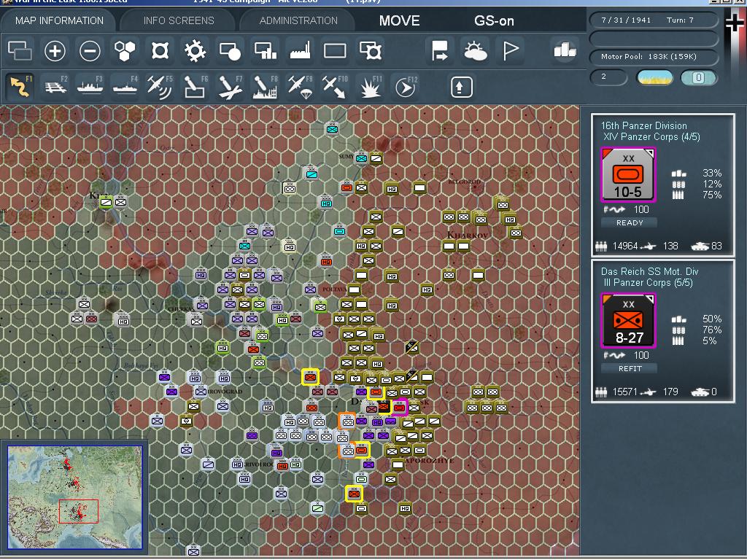Click the rectangle with circle map icon
747x560 pixels.
pos(230,51)
